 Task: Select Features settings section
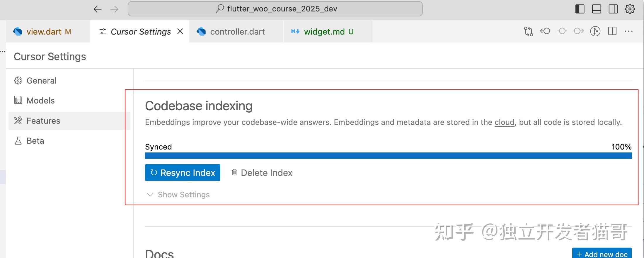(69, 121)
